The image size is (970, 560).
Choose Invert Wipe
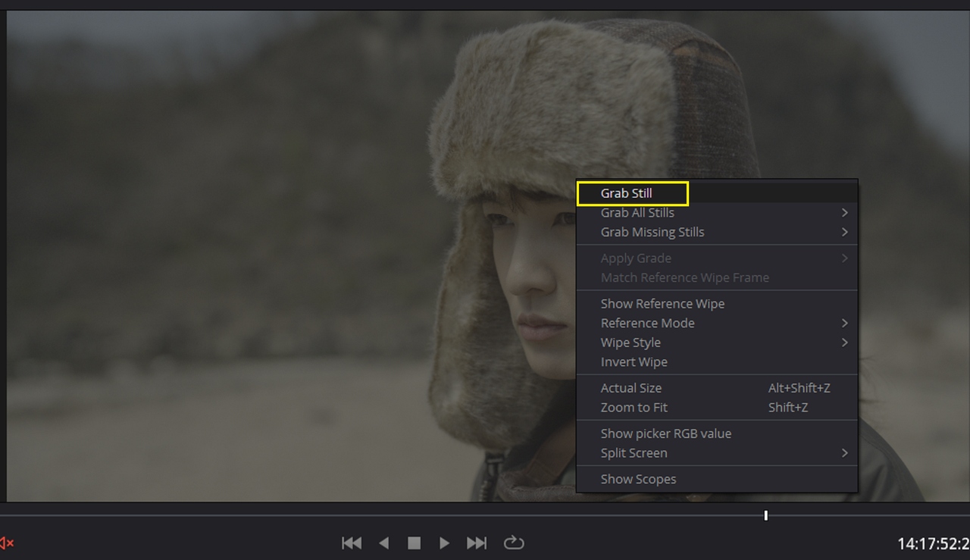pos(717,362)
